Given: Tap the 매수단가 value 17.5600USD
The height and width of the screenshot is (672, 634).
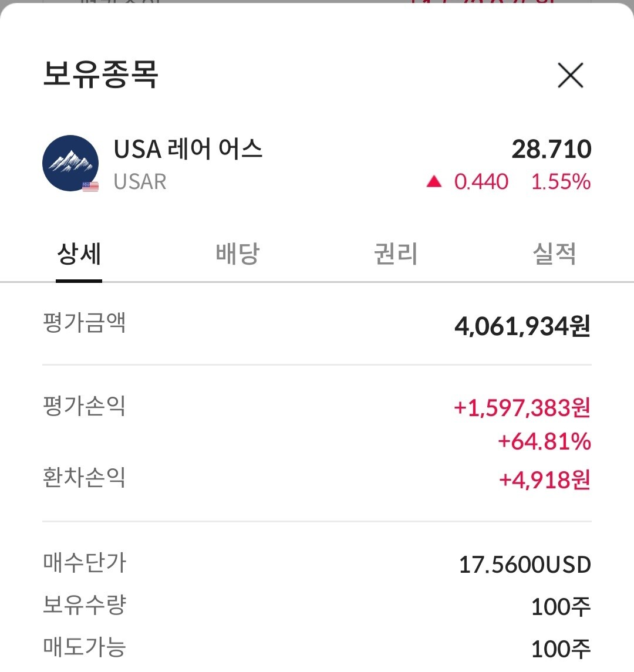Looking at the screenshot, I should click(x=524, y=565).
